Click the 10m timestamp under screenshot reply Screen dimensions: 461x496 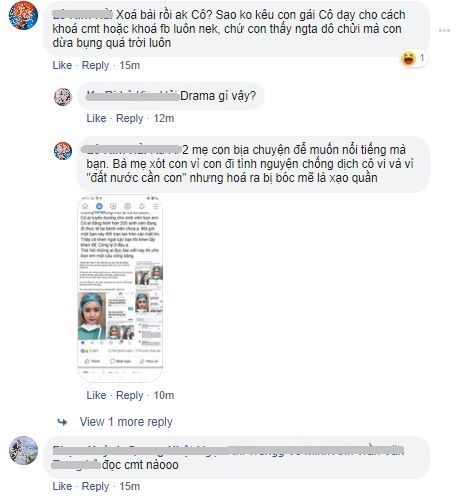(x=164, y=395)
